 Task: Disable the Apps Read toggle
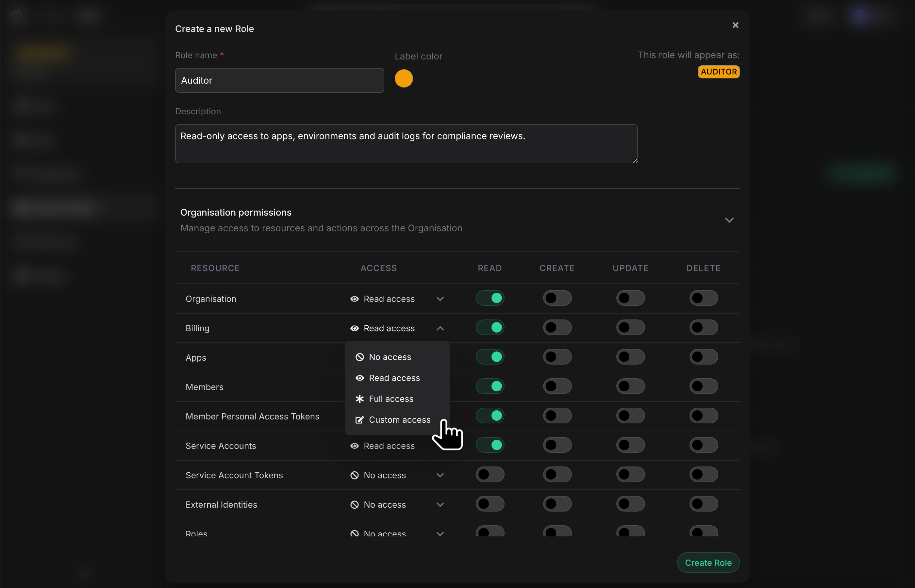(x=490, y=357)
